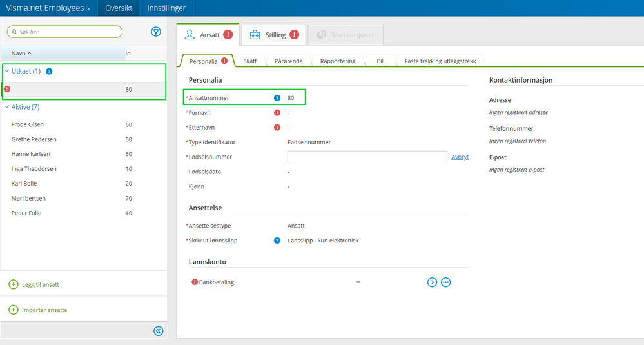Click the Importer ansatte link
Viewport: 644px width, 345px height.
point(44,310)
